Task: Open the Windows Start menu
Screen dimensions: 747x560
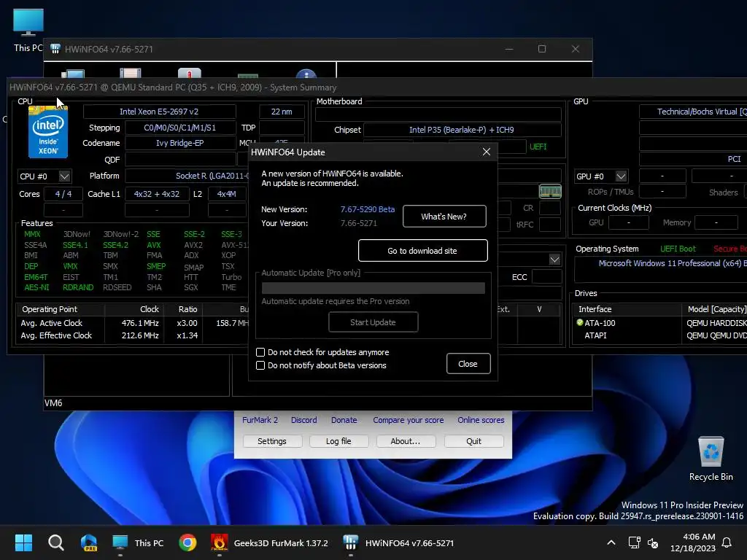Action: [x=23, y=542]
